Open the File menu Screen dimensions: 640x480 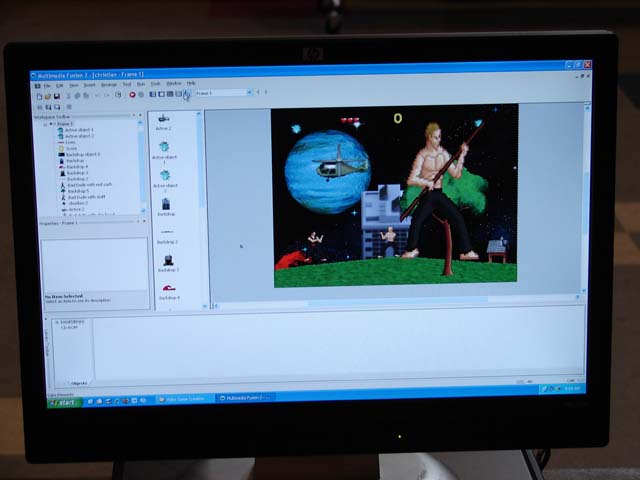(x=46, y=85)
